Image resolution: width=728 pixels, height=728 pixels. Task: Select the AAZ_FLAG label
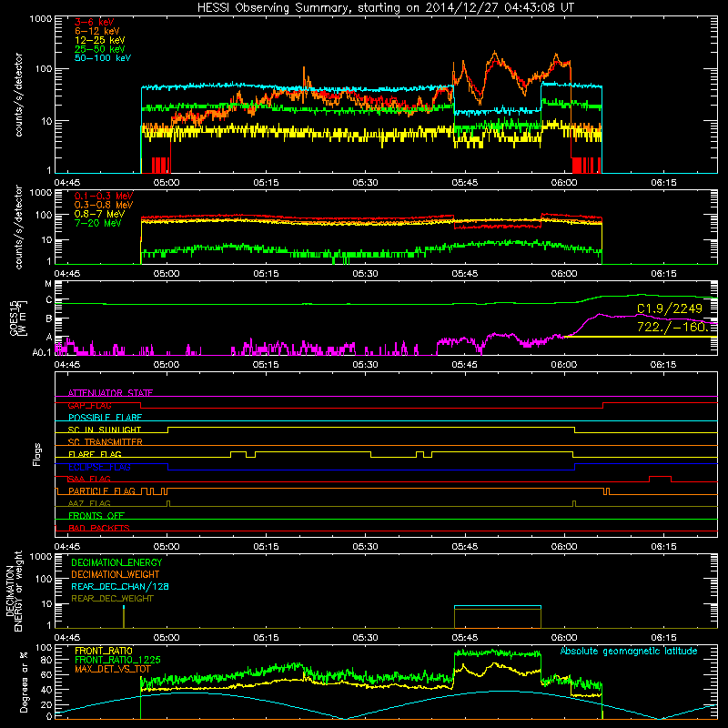pos(89,503)
